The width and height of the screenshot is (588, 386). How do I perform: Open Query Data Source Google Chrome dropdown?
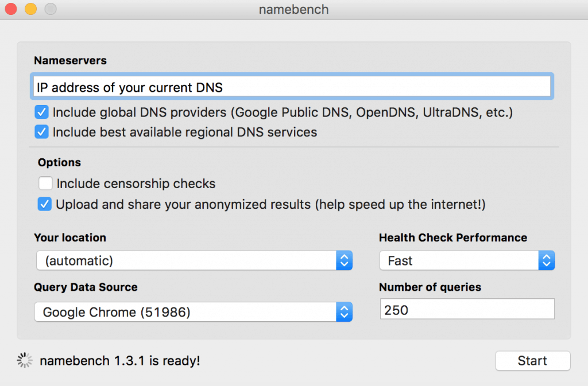tap(194, 312)
